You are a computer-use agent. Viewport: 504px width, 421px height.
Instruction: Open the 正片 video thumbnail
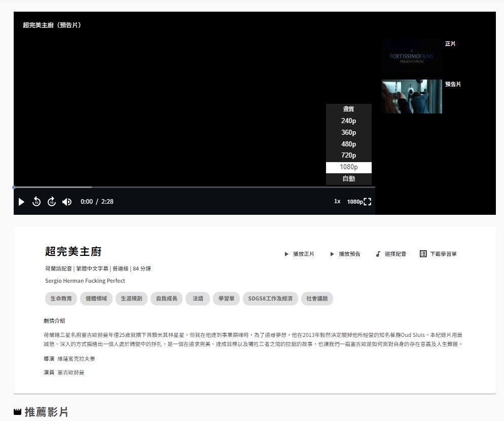411,56
